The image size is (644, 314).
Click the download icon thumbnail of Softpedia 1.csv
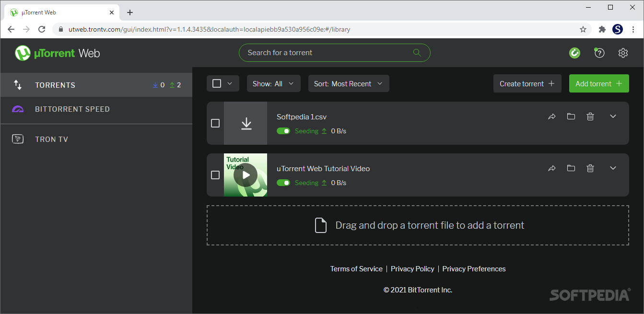[x=246, y=123]
